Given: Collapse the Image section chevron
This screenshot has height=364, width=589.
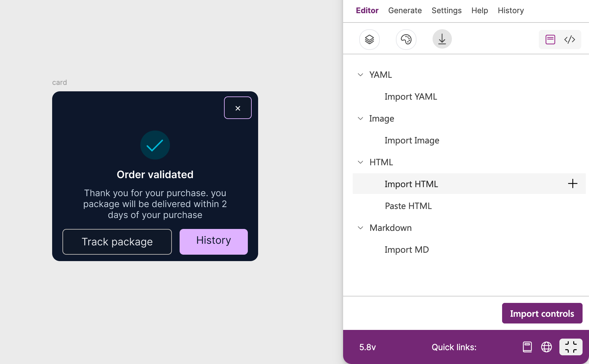Looking at the screenshot, I should pos(360,118).
